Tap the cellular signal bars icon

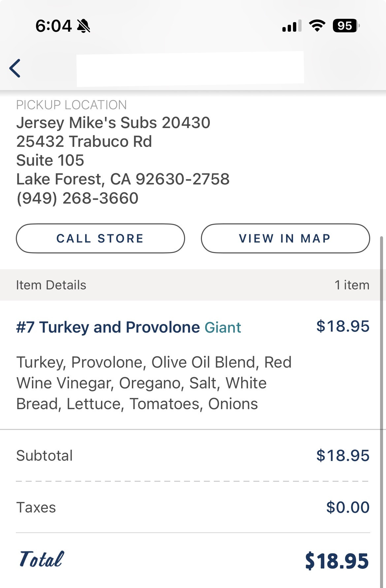292,26
